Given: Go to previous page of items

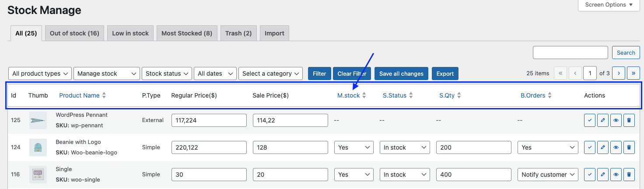Looking at the screenshot, I should tap(575, 73).
